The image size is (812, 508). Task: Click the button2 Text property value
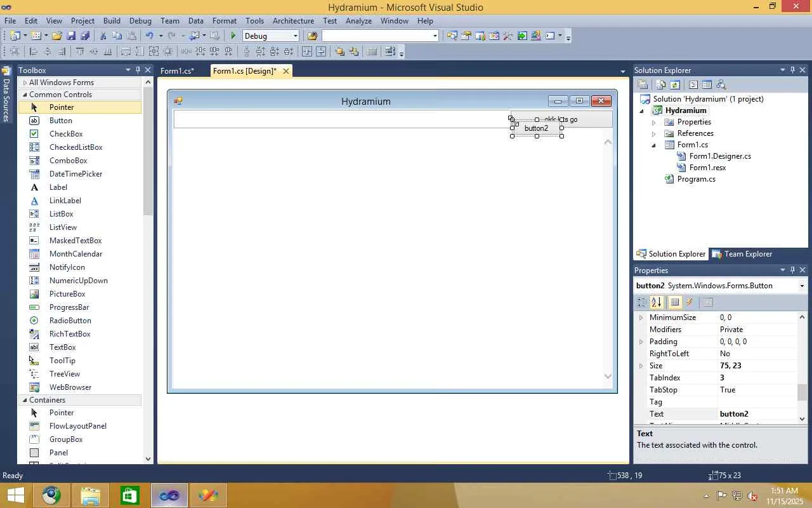[x=757, y=414]
